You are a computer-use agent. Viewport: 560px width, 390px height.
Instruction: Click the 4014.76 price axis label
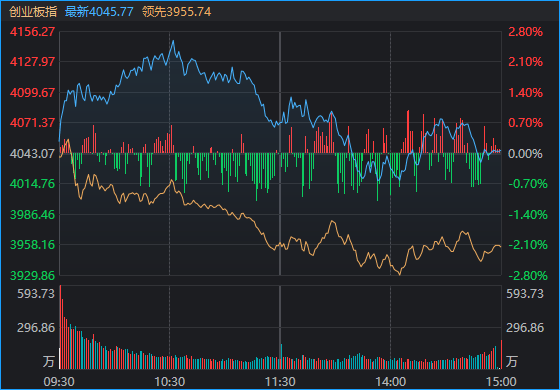pos(32,184)
